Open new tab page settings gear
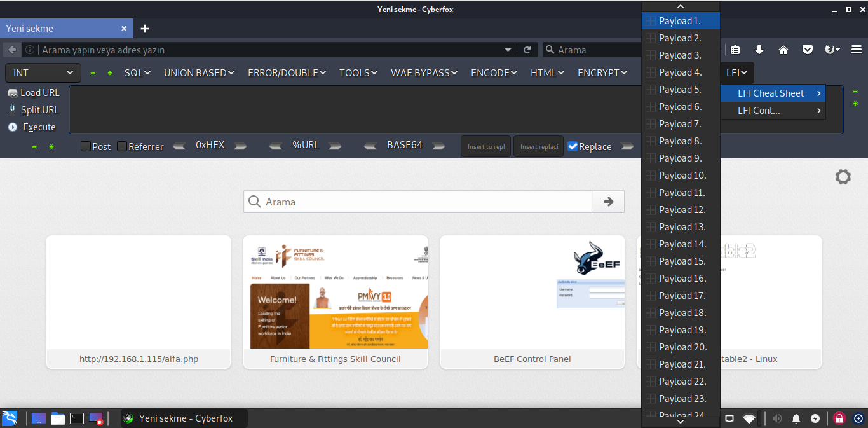868x428 pixels. pos(843,177)
